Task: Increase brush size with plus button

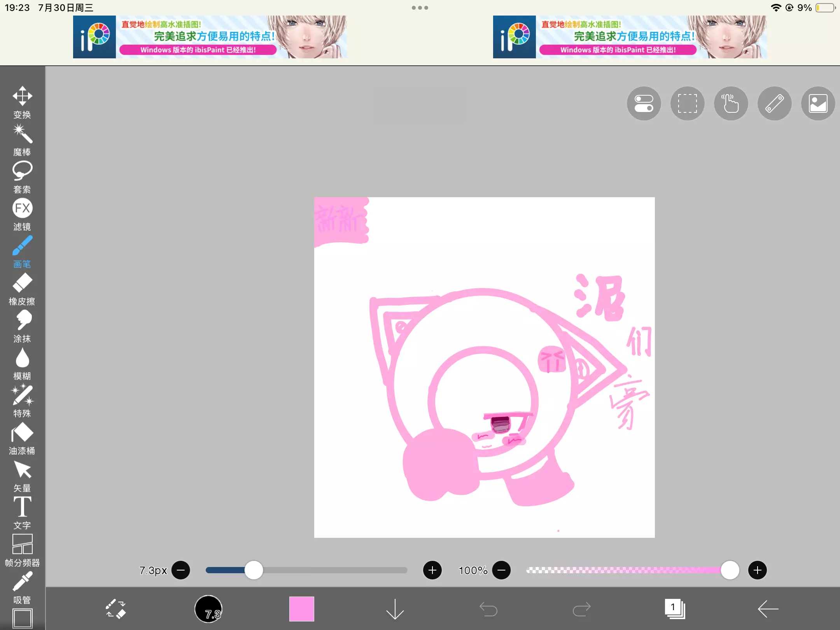Action: (x=432, y=570)
